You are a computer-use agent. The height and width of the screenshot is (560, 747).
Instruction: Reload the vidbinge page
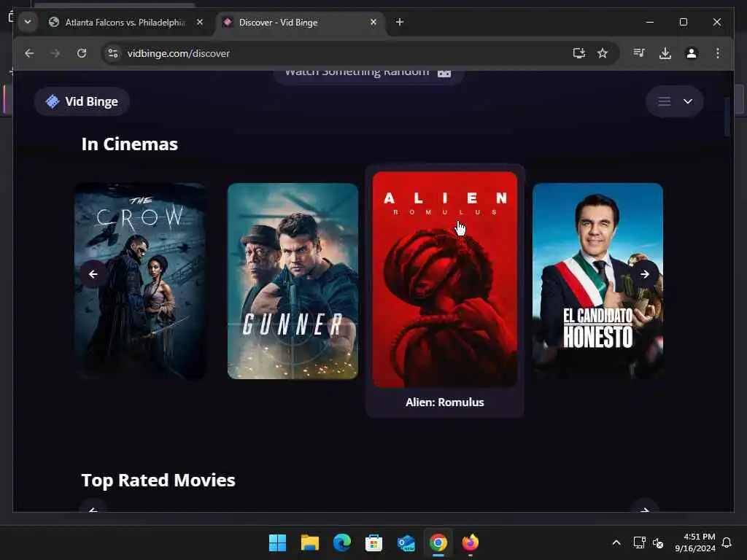tap(82, 53)
